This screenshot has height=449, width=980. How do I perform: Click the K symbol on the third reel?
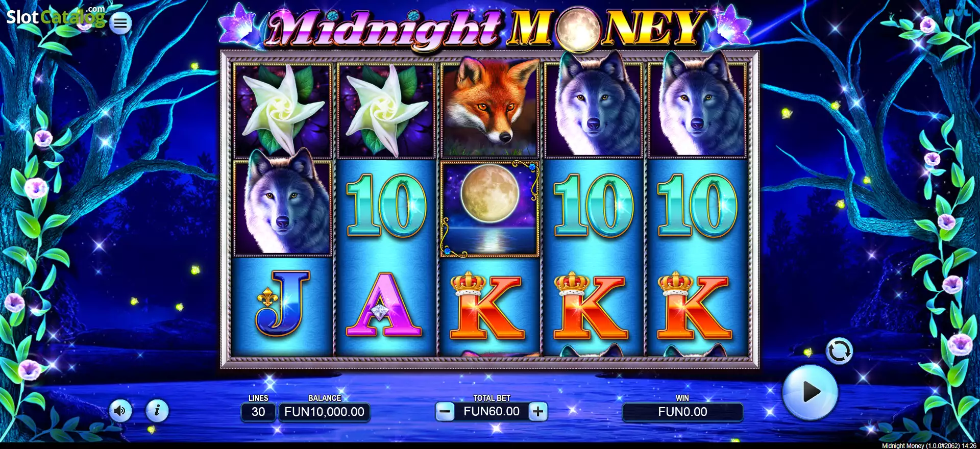coord(487,306)
